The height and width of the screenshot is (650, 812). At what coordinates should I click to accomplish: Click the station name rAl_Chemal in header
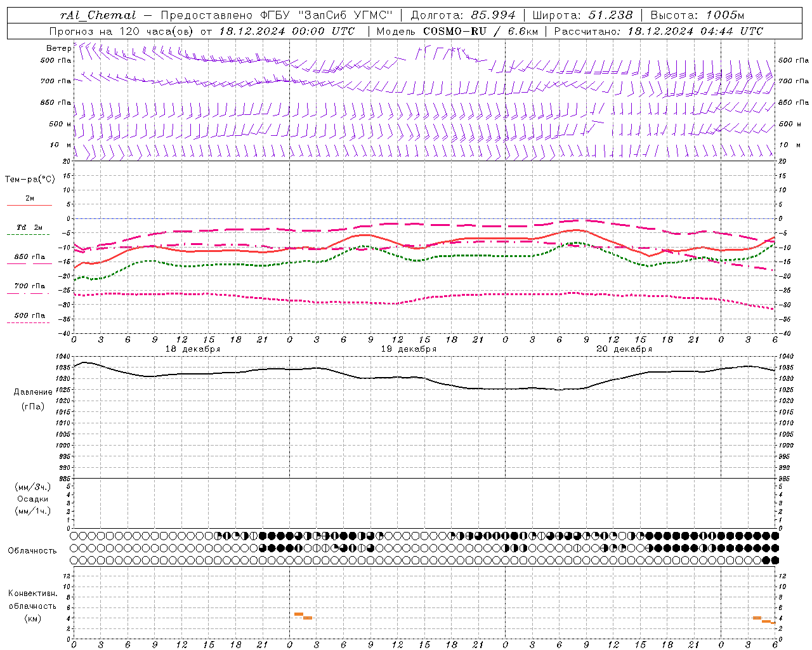tap(98, 15)
